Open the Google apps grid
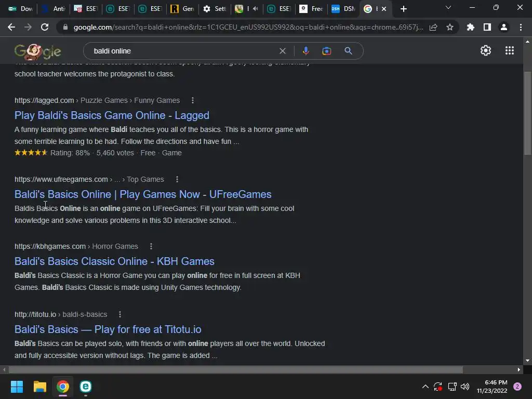 click(510, 50)
